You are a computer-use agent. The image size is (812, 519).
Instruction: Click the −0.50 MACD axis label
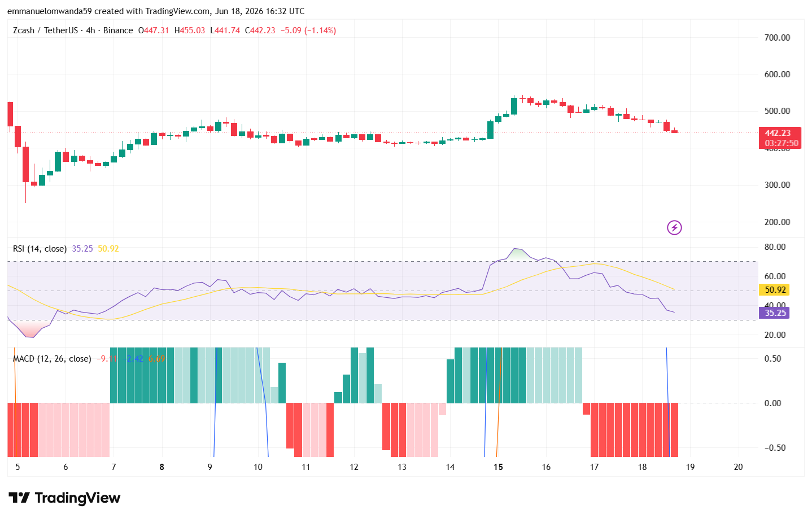point(772,448)
